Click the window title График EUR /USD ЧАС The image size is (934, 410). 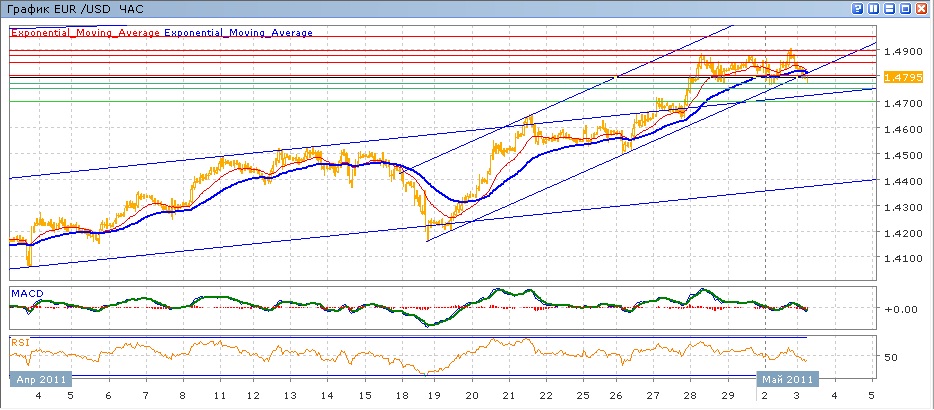75,10
